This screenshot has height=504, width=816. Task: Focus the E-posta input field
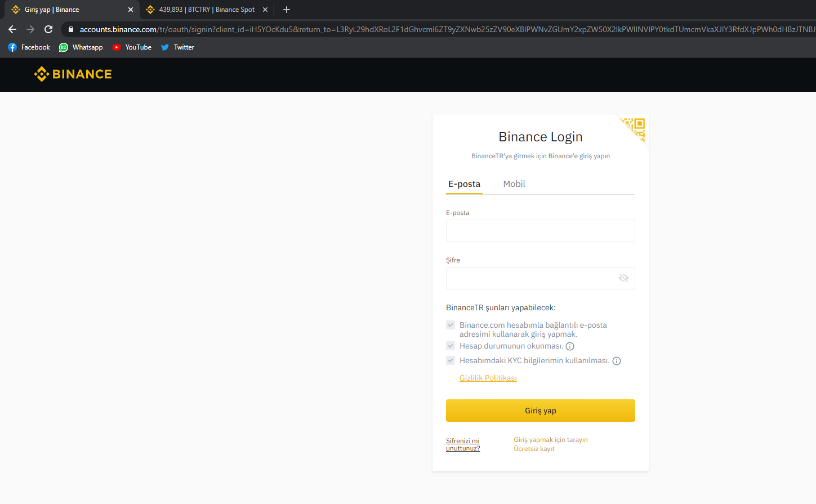541,231
